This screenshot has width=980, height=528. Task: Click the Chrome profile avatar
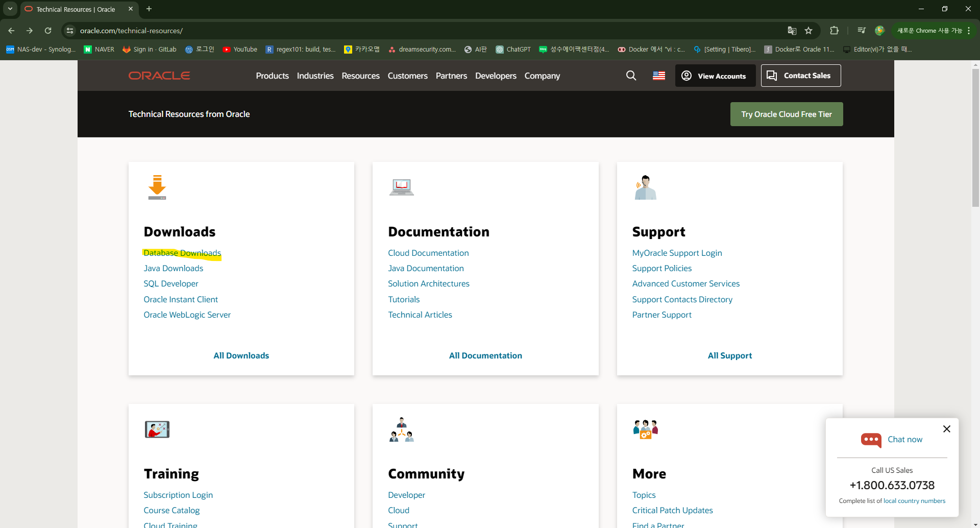click(x=879, y=31)
